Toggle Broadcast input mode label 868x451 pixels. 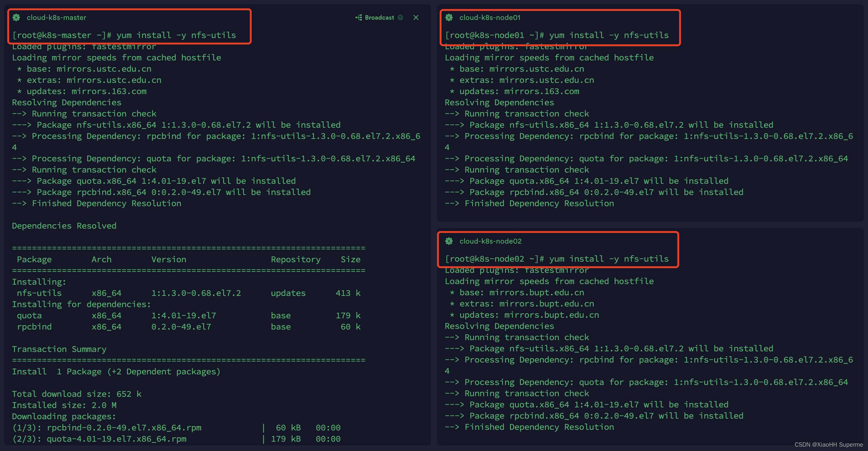click(380, 17)
